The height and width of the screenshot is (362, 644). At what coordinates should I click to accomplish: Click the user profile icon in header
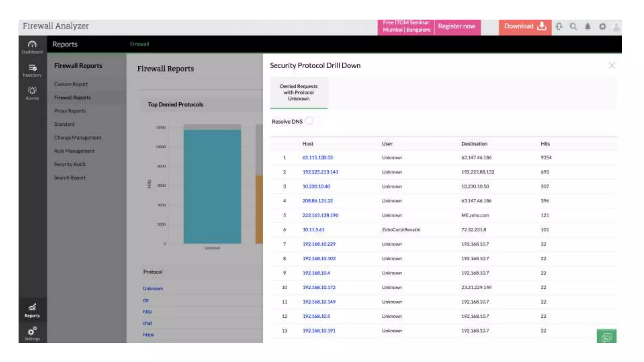[616, 27]
